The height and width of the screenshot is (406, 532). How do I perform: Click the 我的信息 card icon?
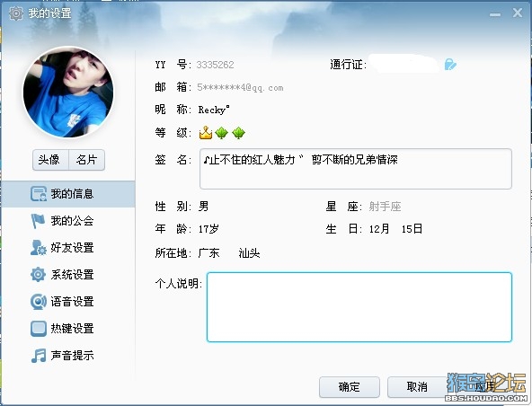coord(39,194)
